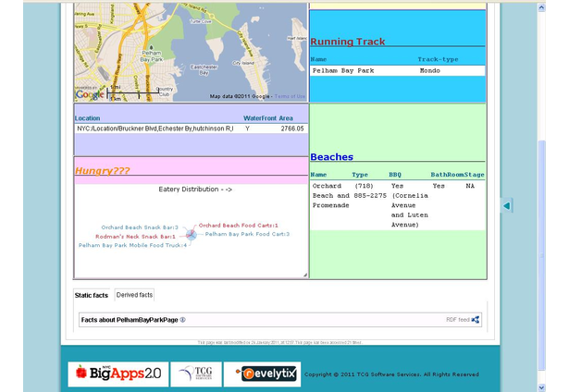This screenshot has height=392, width=569.
Task: Click the Area column header
Action: (x=286, y=118)
